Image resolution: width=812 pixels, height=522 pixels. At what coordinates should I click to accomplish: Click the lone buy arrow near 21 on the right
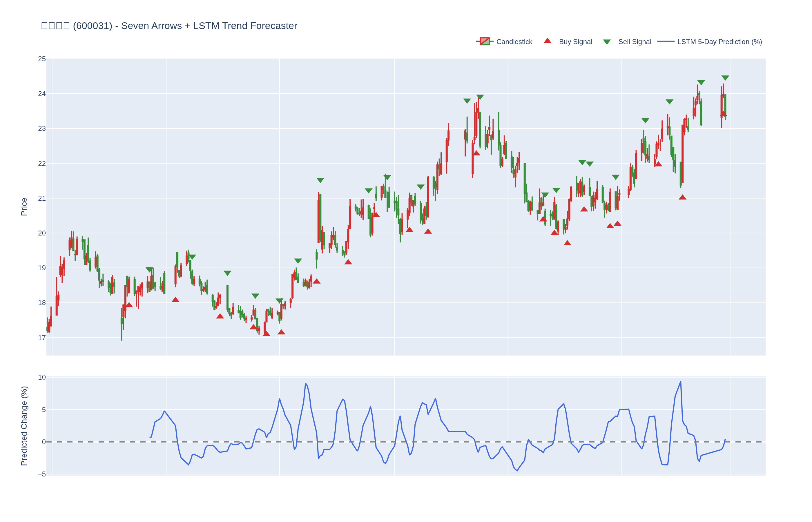682,197
